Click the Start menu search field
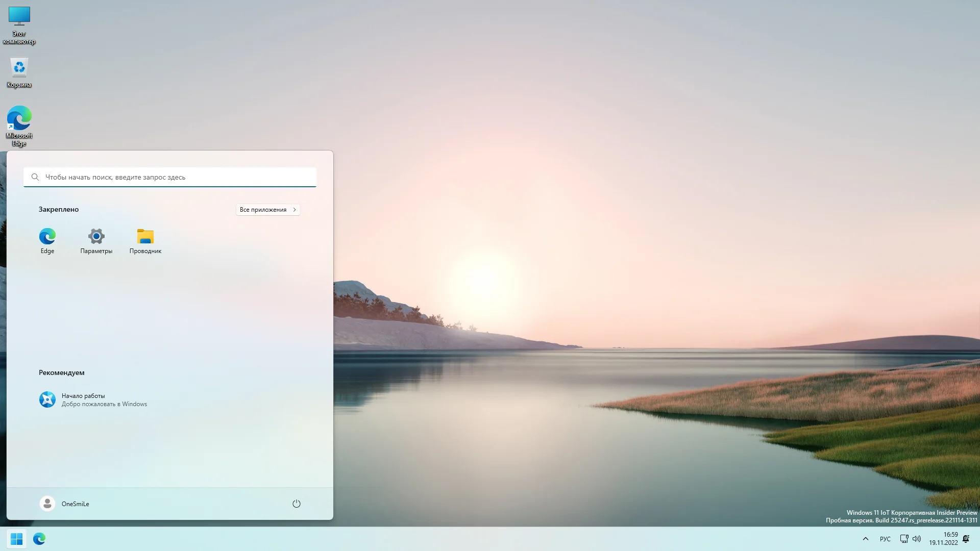This screenshot has height=551, width=980. [170, 177]
